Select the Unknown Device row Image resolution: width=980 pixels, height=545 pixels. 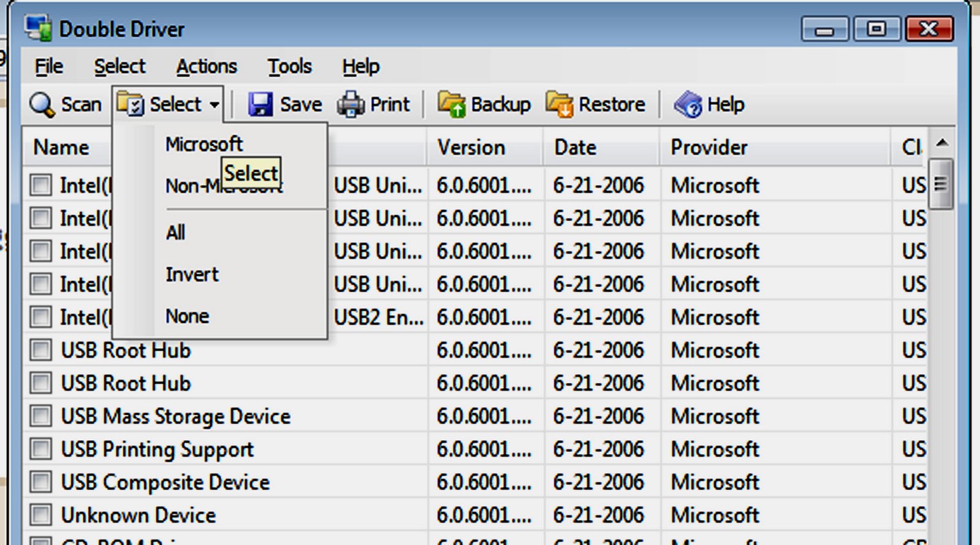tap(475, 515)
